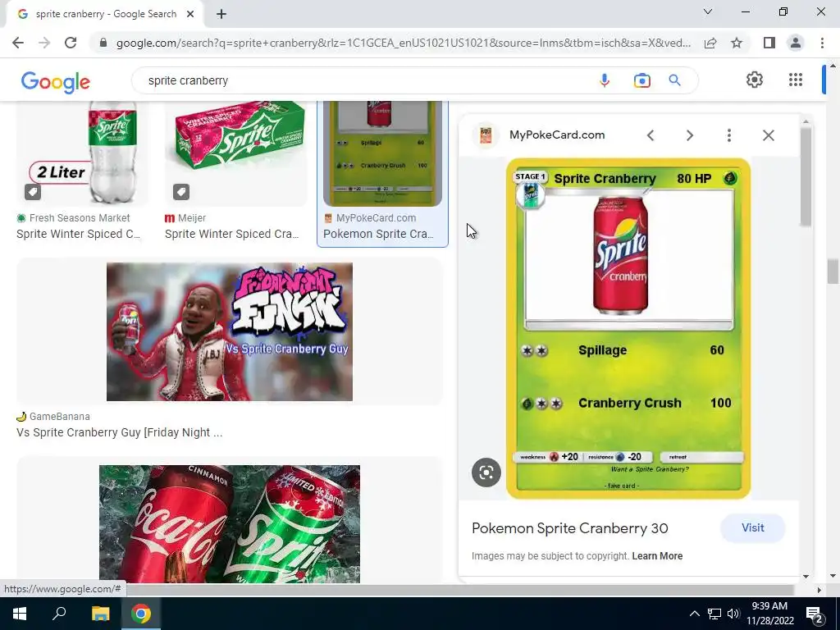
Task: Open the Chrome side panel
Action: [769, 43]
